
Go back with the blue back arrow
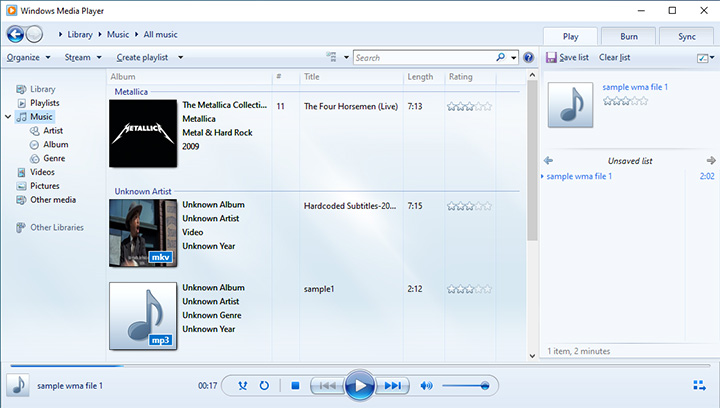tap(16, 34)
